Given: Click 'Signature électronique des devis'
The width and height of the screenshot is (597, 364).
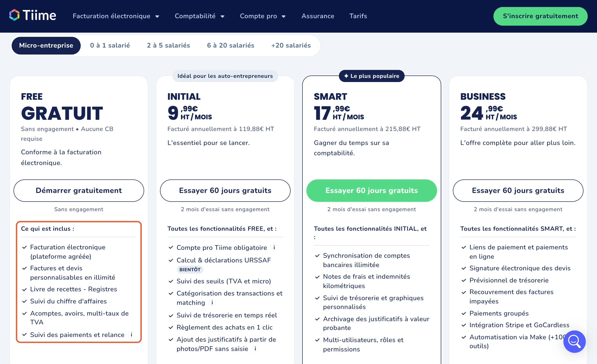Looking at the screenshot, I should [520, 268].
